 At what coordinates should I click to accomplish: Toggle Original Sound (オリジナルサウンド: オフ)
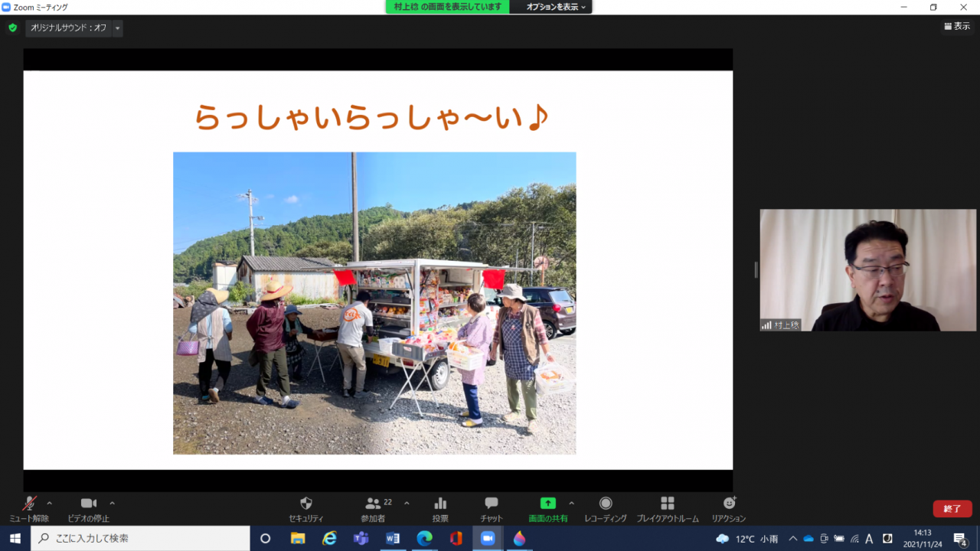pyautogui.click(x=68, y=28)
